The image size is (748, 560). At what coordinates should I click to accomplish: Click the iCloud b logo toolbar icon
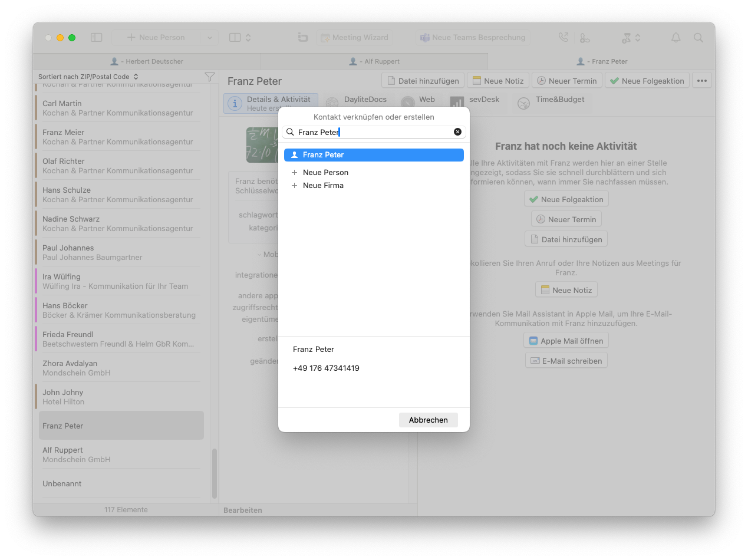[303, 38]
